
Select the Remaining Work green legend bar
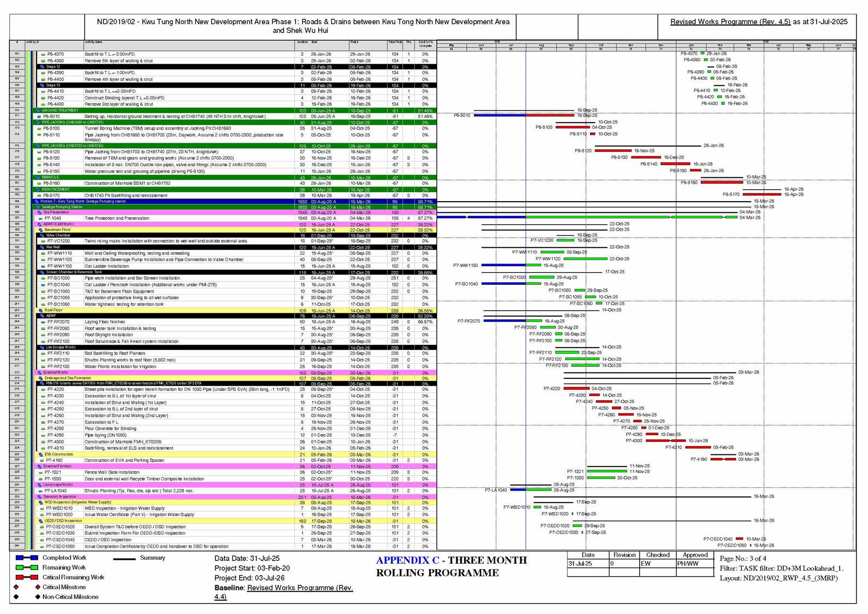coord(27,568)
